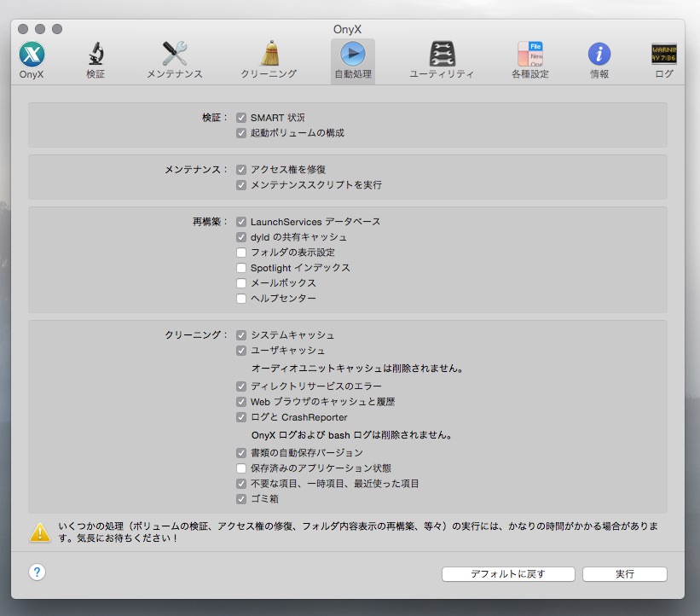
Task: Click the help question mark button
Action: 37,572
